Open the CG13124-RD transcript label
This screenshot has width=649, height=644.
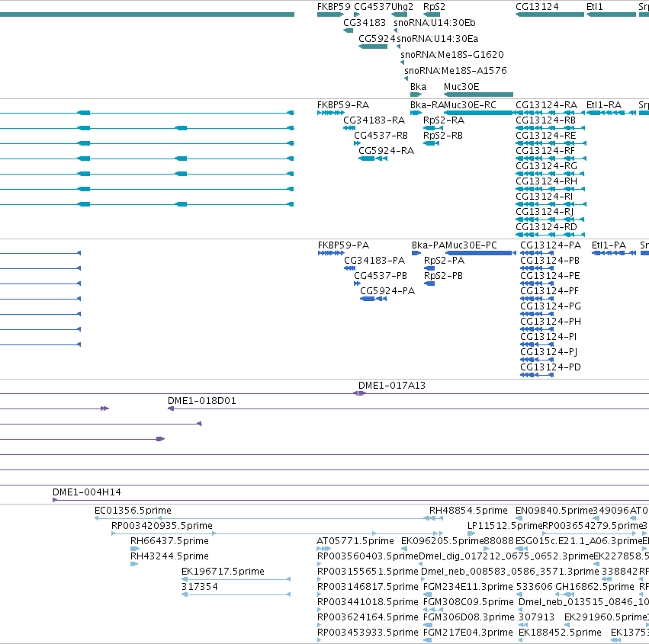pos(546,227)
